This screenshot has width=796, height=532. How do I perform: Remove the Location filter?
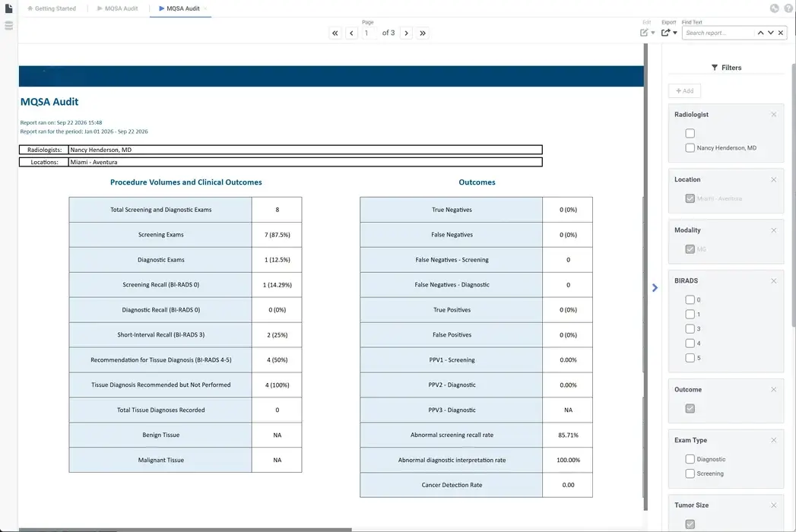(x=774, y=179)
